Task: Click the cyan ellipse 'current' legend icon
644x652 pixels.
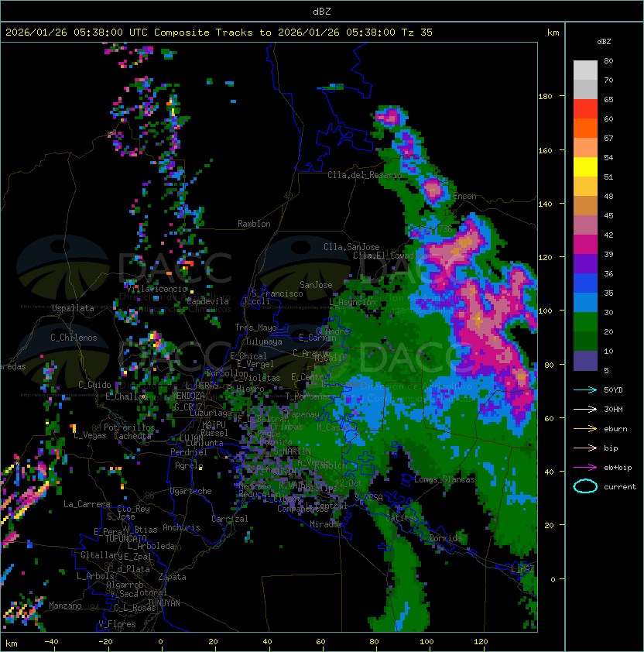Action: pyautogui.click(x=585, y=486)
